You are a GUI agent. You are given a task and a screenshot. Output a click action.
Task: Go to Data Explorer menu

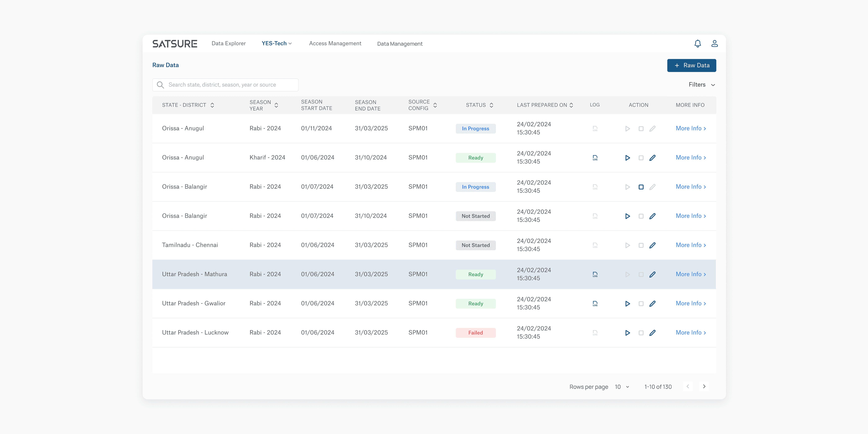tap(228, 43)
